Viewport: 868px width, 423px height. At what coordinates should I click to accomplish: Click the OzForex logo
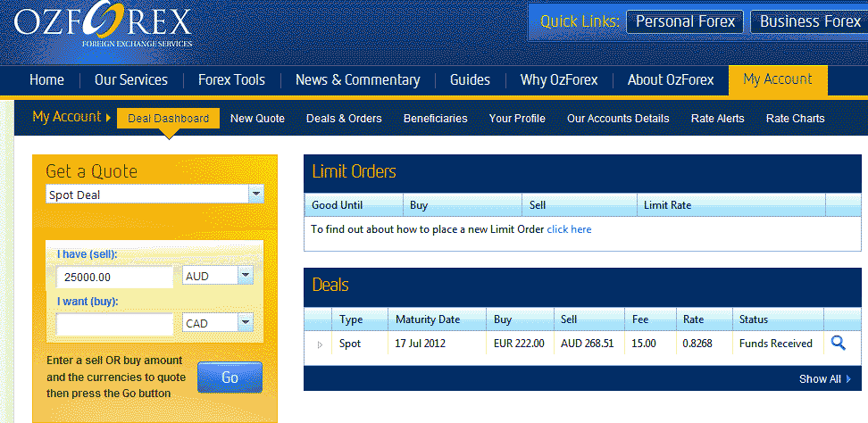103,24
